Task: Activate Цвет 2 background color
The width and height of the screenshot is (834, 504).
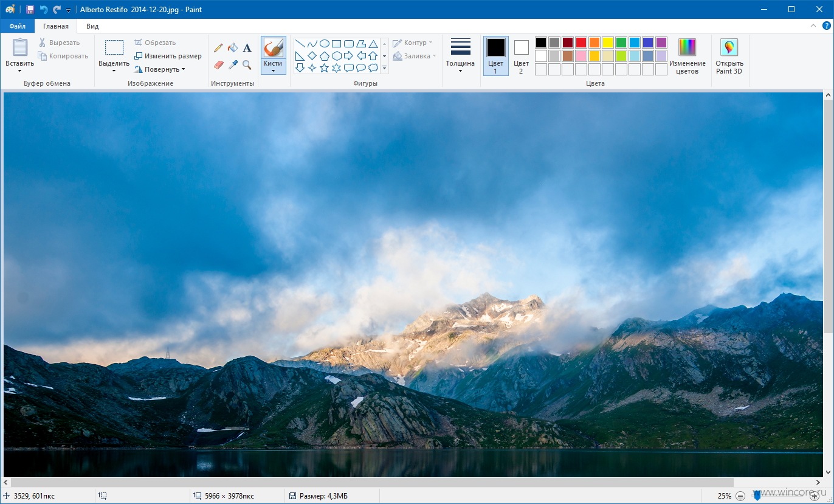Action: pos(521,56)
